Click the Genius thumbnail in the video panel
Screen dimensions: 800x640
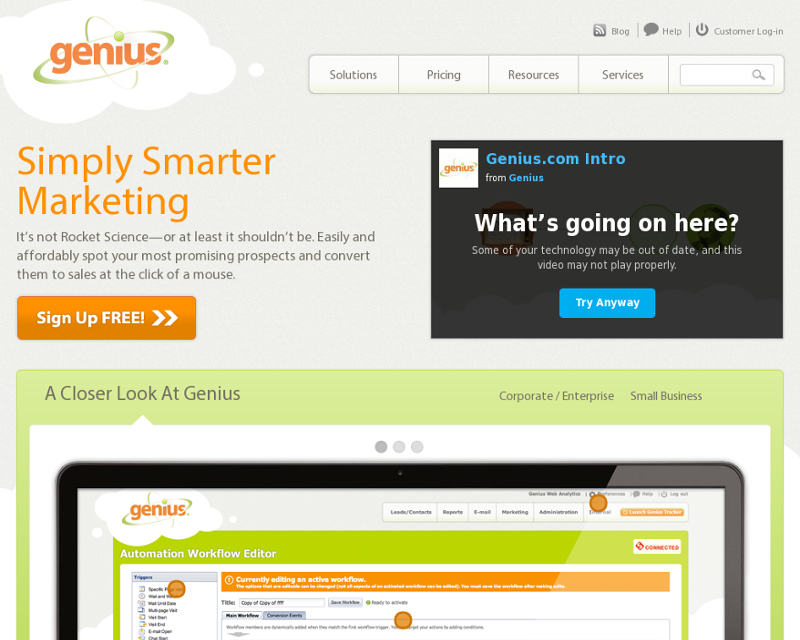[458, 168]
